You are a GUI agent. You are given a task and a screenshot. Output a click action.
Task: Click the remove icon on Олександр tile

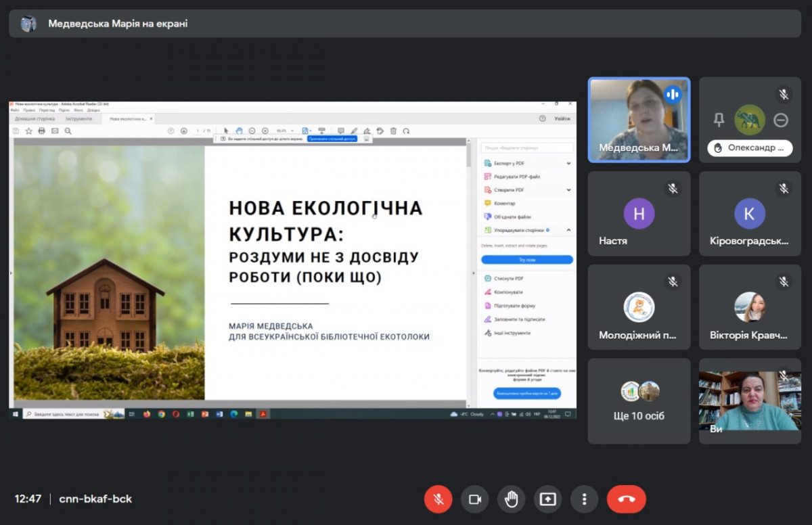coord(781,120)
